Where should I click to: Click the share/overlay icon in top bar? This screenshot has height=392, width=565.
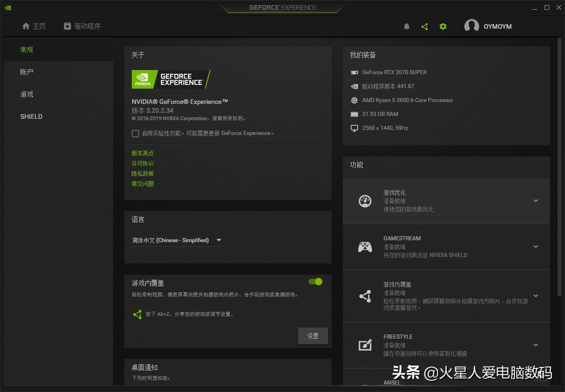click(424, 26)
